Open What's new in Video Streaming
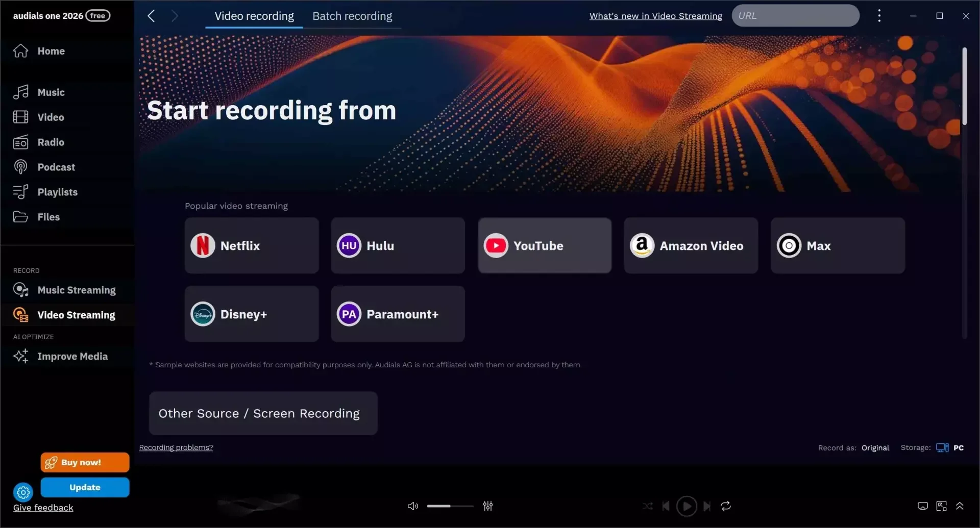 (x=655, y=16)
